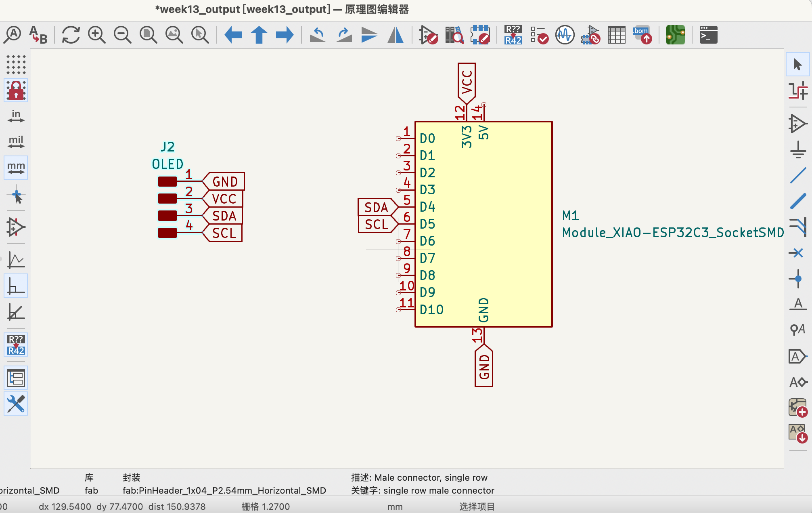Select J2 OLED connector symbol
Image resolution: width=812 pixels, height=513 pixels.
(x=167, y=207)
